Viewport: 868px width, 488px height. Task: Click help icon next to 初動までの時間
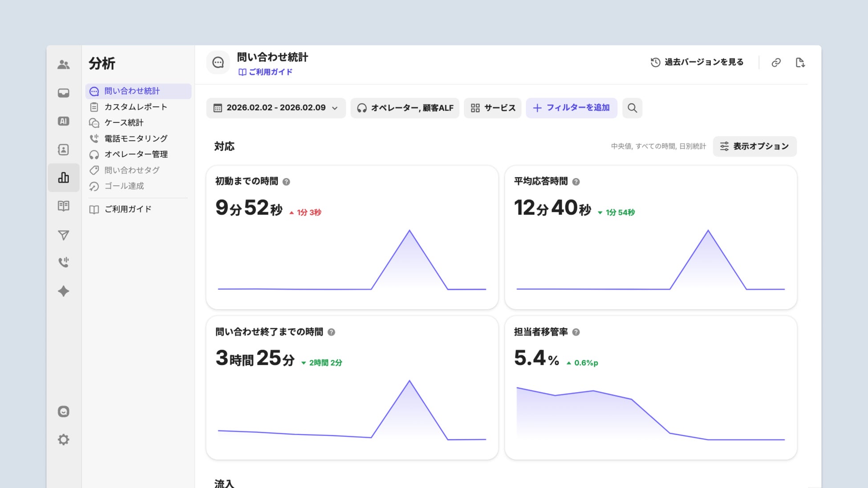tap(286, 182)
